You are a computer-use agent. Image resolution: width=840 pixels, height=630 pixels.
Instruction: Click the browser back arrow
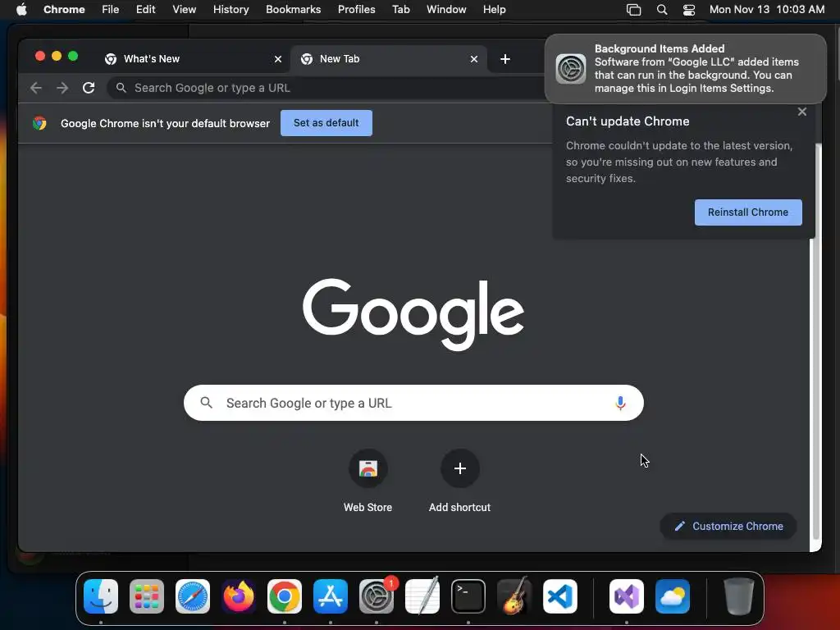(x=36, y=88)
